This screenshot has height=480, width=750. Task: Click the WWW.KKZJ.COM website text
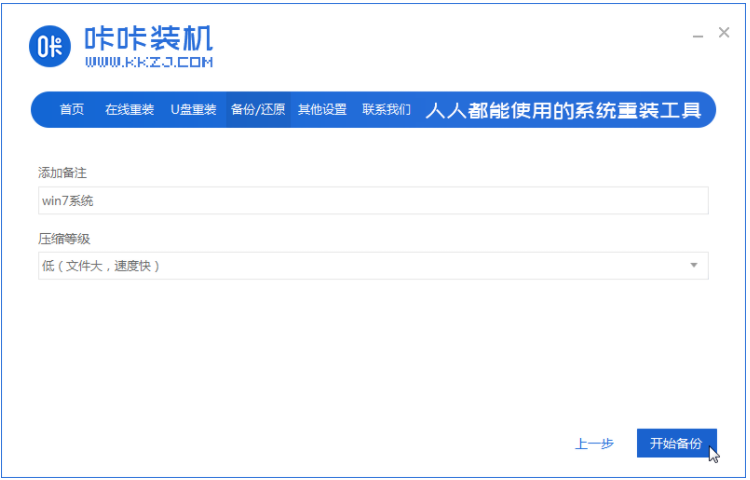(149, 62)
